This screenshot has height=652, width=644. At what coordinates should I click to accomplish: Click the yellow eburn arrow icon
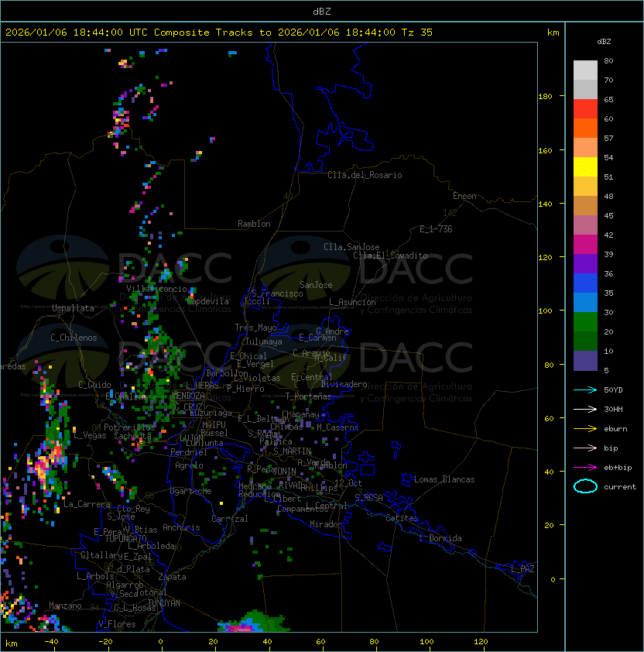[x=585, y=429]
